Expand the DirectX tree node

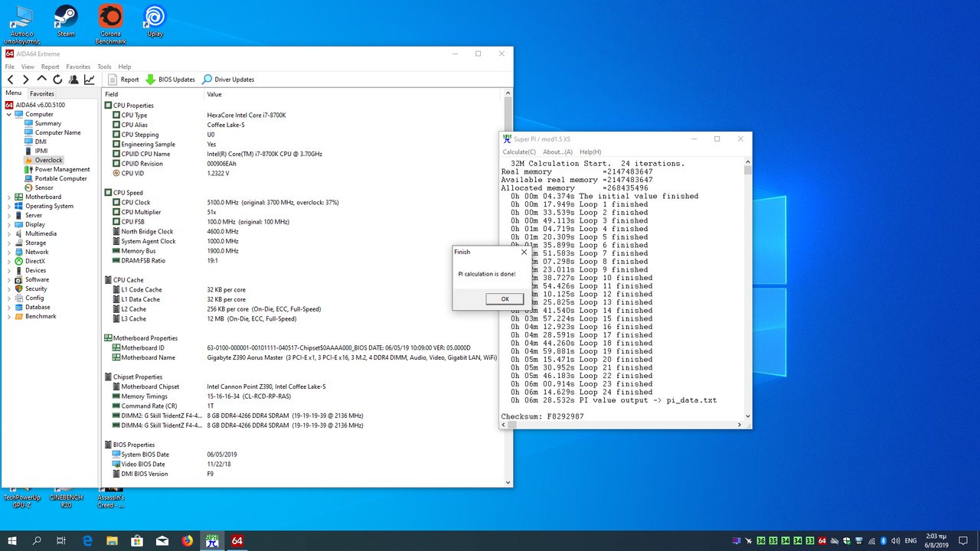click(9, 261)
